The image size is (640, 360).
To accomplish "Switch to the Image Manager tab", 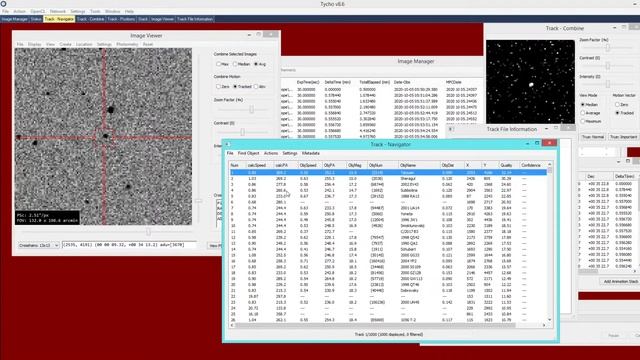I will tap(14, 19).
